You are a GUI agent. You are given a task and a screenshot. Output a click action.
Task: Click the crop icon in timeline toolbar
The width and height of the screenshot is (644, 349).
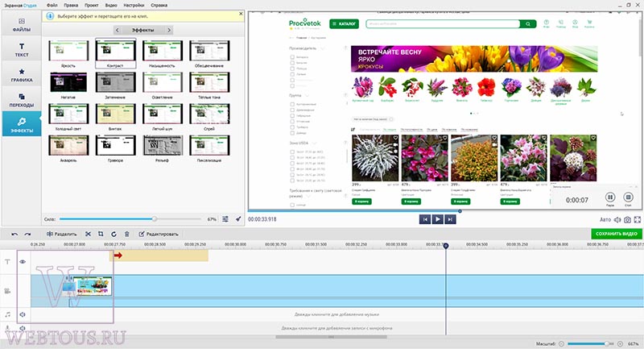101,234
